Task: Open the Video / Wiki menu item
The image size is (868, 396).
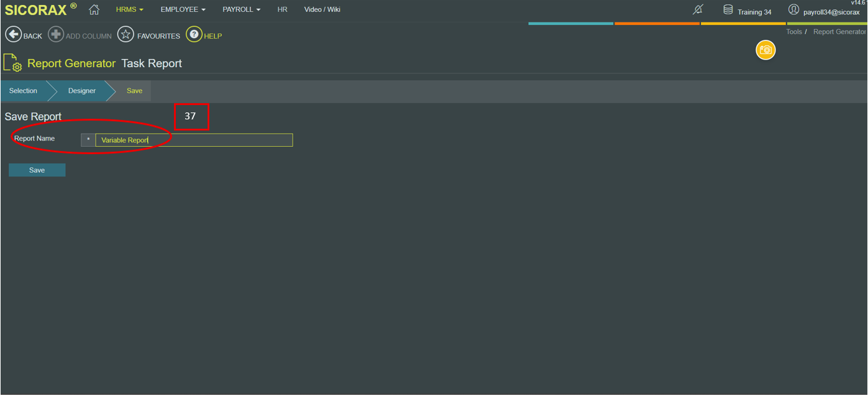Action: click(x=322, y=9)
